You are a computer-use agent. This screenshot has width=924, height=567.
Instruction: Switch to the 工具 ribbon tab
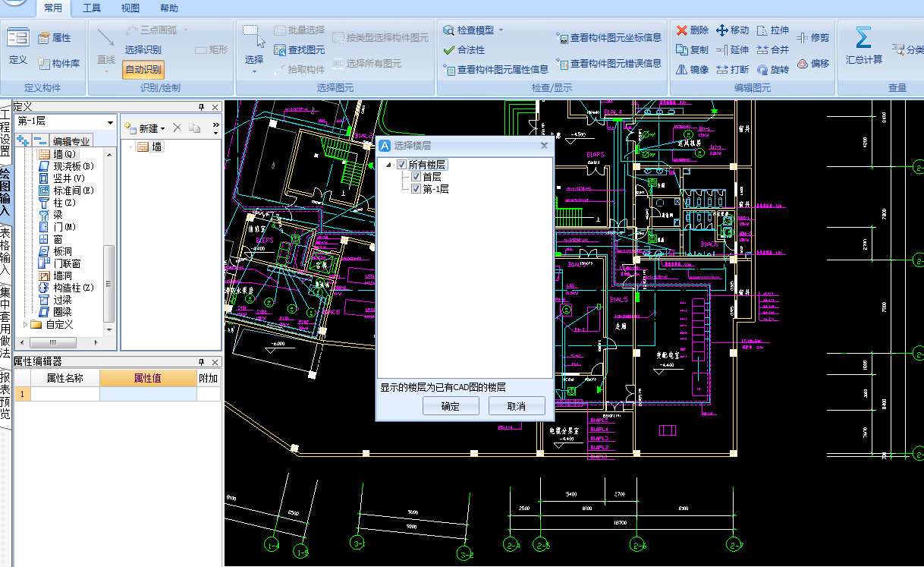92,8
